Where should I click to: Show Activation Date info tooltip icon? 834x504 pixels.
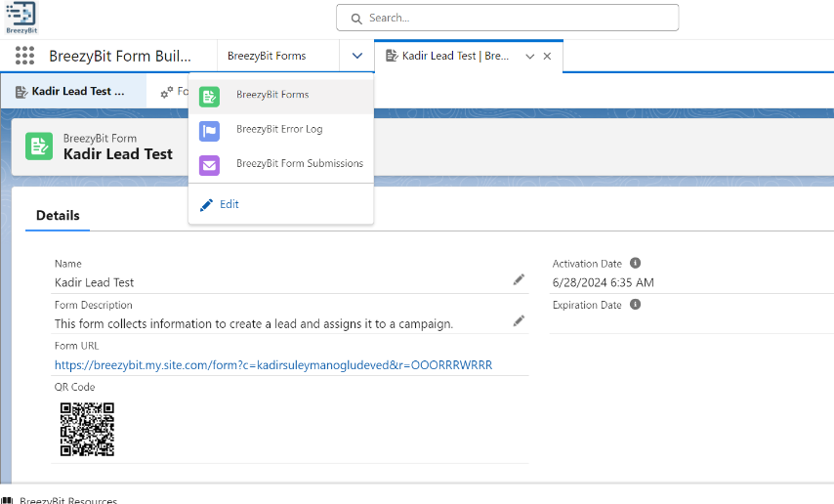click(x=635, y=263)
